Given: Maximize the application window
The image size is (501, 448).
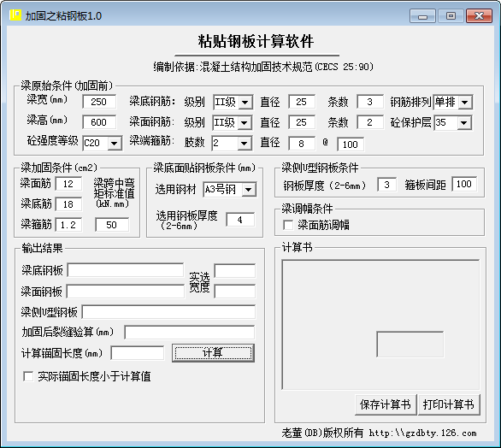Looking at the screenshot, I should [x=451, y=16].
